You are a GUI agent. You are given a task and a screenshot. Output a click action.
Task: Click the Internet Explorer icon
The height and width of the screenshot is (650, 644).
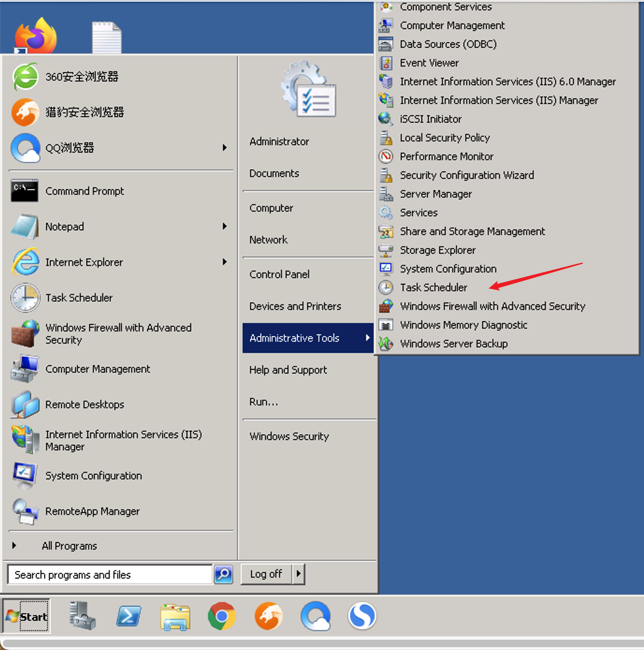coord(25,262)
